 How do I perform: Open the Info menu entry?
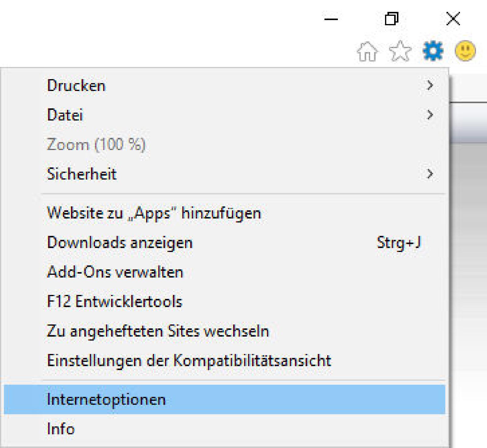point(225,429)
